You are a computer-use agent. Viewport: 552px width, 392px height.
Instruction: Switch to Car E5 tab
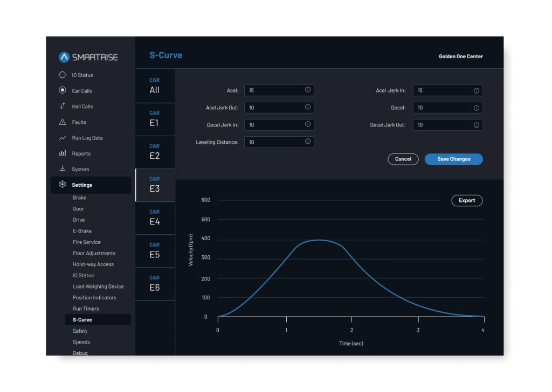(155, 250)
